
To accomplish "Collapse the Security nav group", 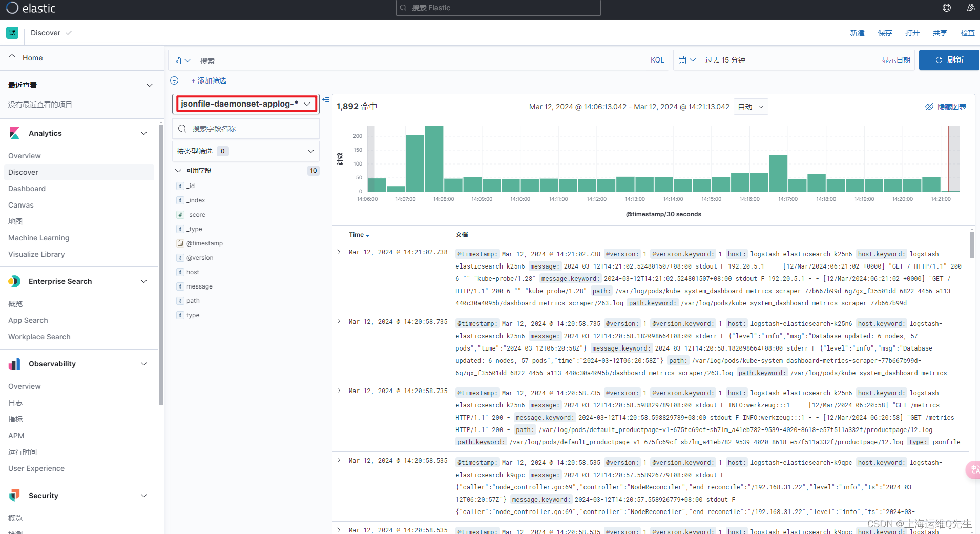I will click(x=144, y=496).
